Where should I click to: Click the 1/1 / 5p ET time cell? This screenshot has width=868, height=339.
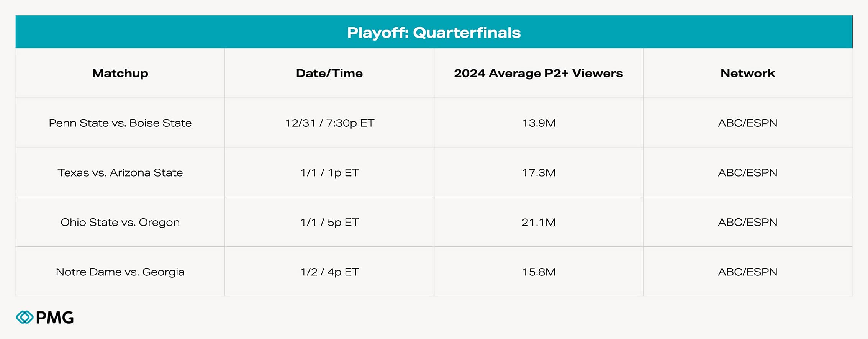329,222
